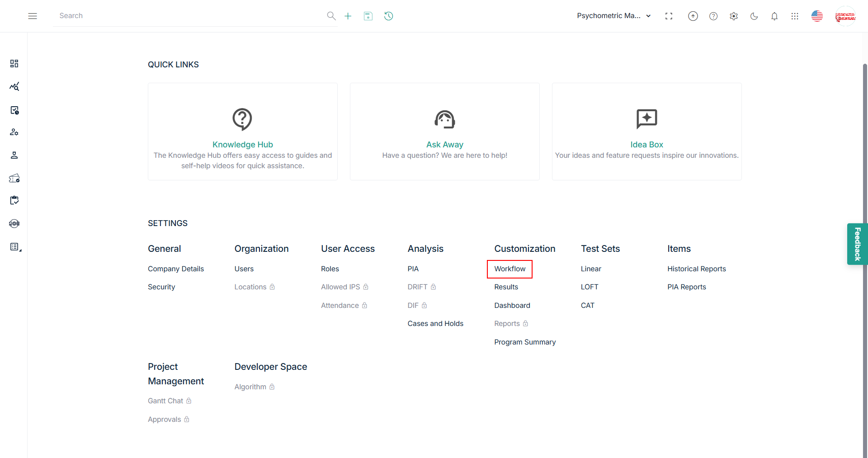Click the history clock icon
The image size is (868, 458).
388,16
